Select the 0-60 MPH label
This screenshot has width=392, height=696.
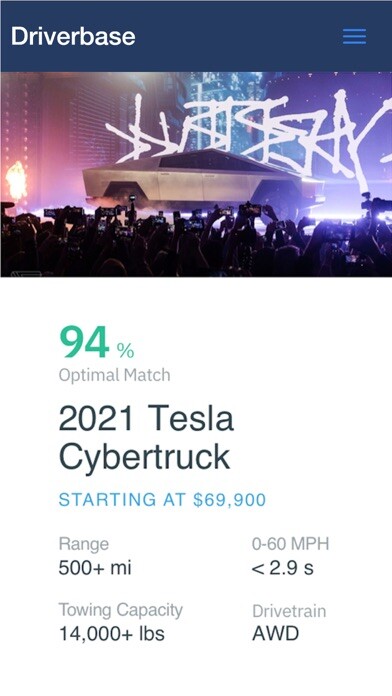coord(291,544)
